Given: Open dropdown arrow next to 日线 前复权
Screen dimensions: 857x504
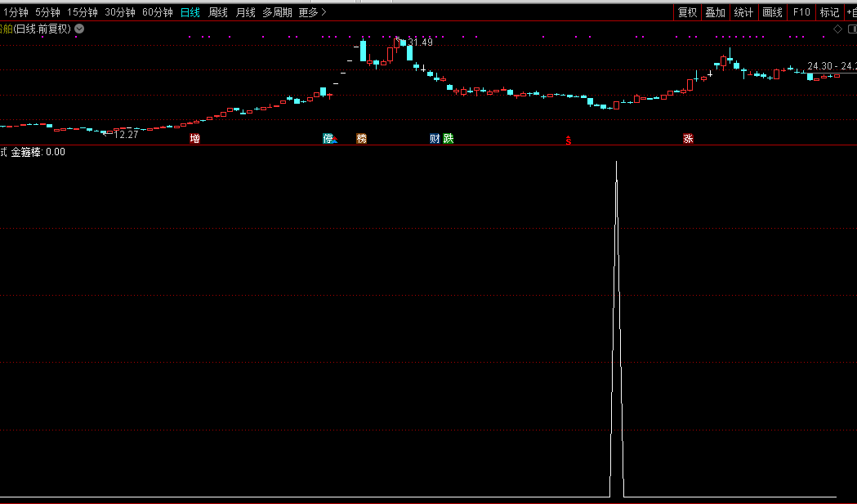Looking at the screenshot, I should point(78,29).
